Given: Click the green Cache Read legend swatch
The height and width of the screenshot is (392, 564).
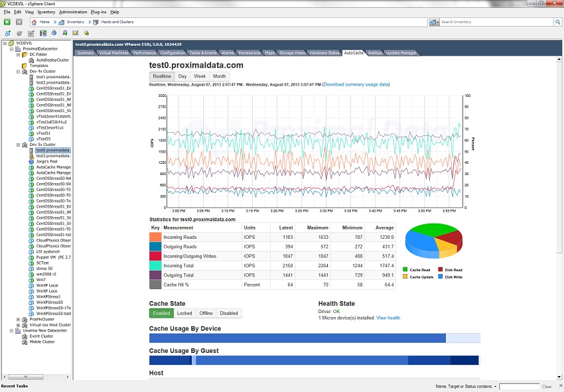Looking at the screenshot, I should (405, 270).
